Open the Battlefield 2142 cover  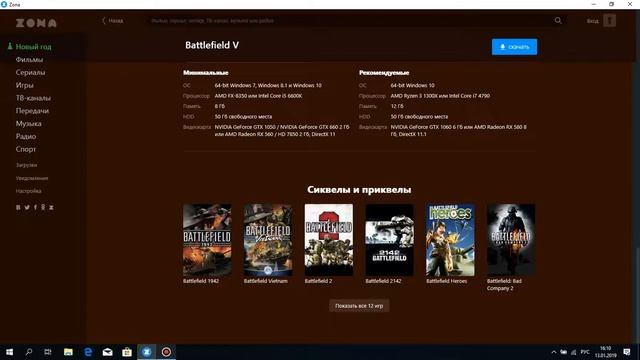pyautogui.click(x=389, y=240)
